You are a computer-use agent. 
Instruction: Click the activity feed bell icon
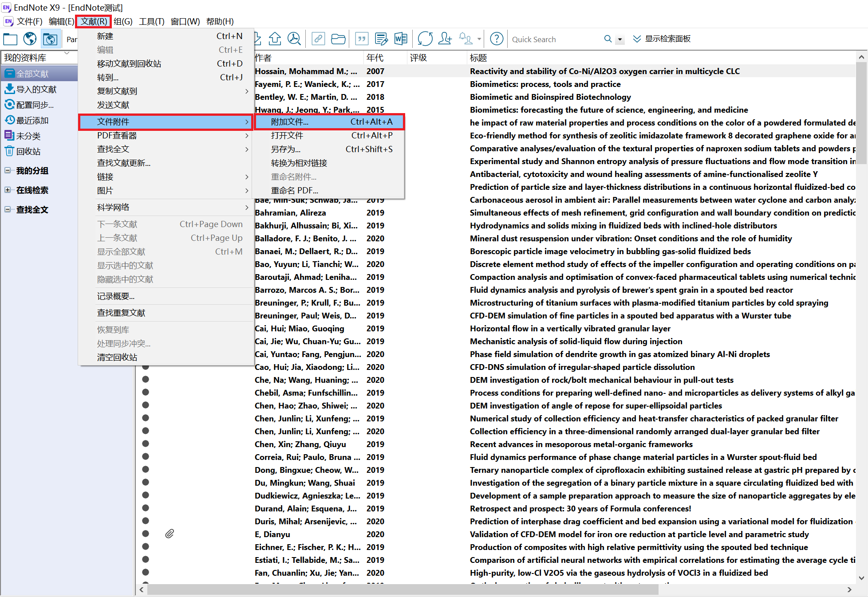coord(465,39)
